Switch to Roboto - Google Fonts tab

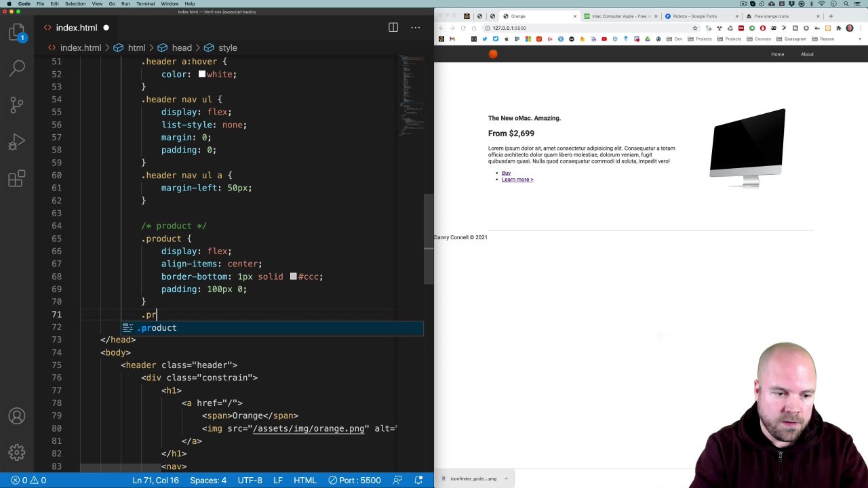pos(694,16)
